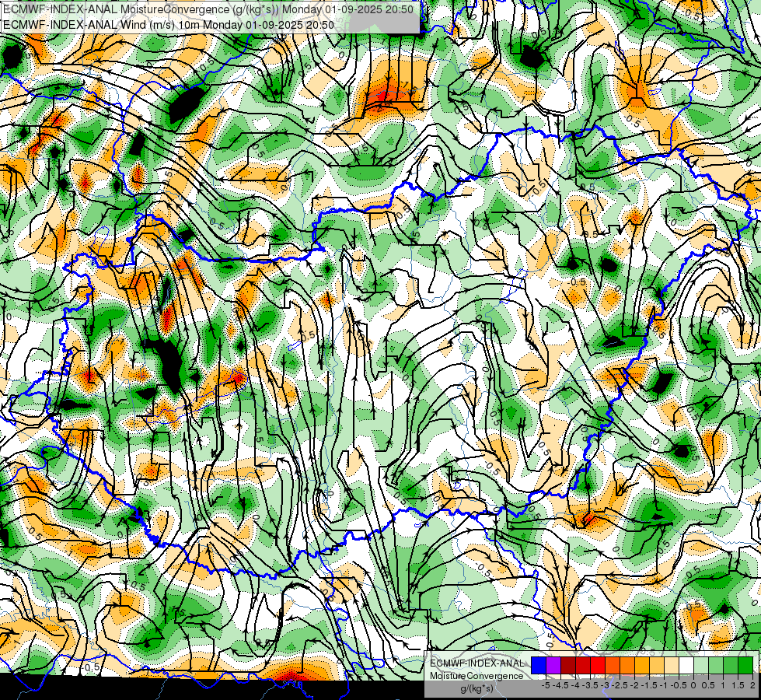Click the legend tick label -1.5
This screenshot has width=761, height=700.
(649, 685)
